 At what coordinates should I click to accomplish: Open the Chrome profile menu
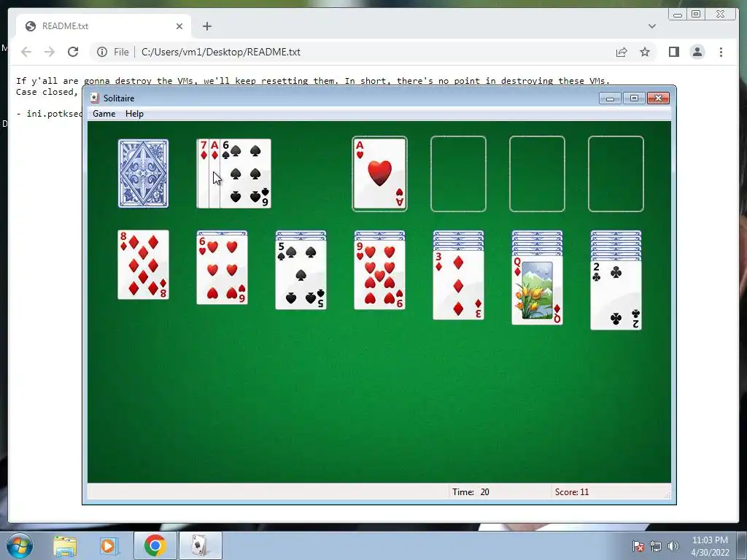click(697, 52)
